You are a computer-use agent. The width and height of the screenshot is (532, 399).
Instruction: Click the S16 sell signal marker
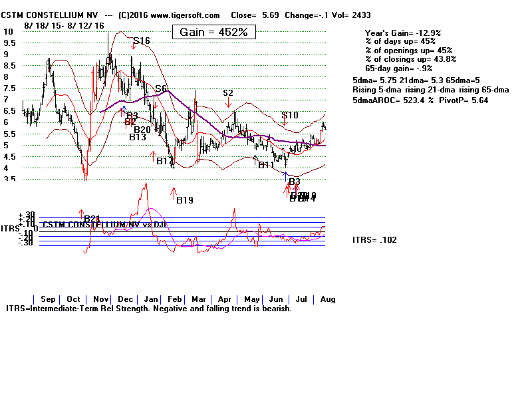[x=141, y=41]
